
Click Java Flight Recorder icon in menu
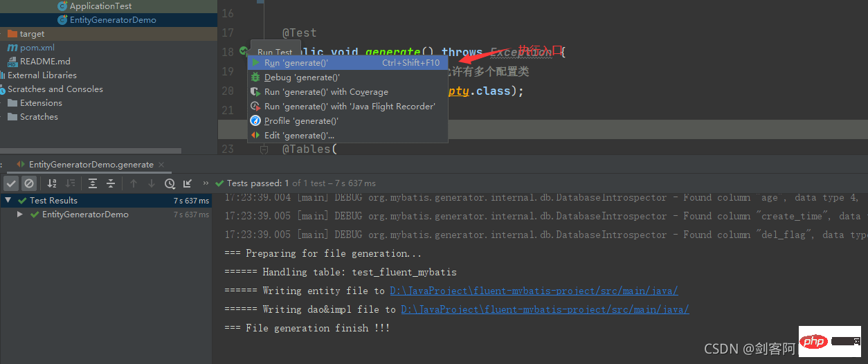(x=255, y=107)
